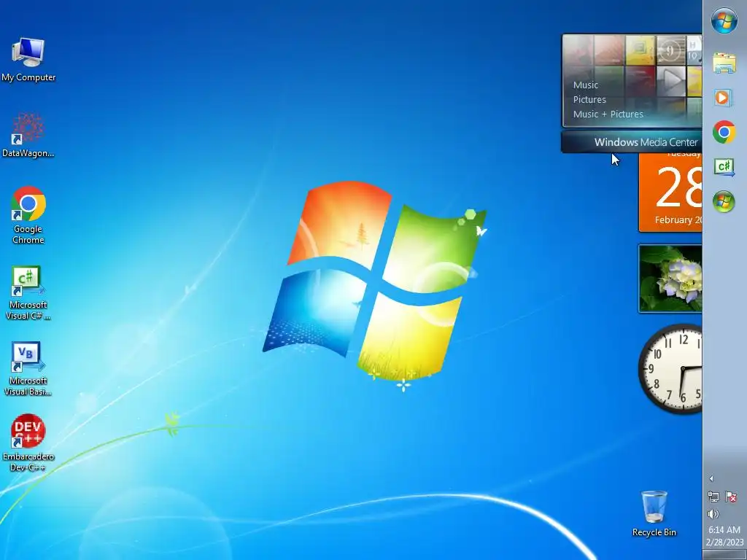This screenshot has width=747, height=560.
Task: Select the Embarcadero Dev-C++ desktop shortcut
Action: (28, 443)
